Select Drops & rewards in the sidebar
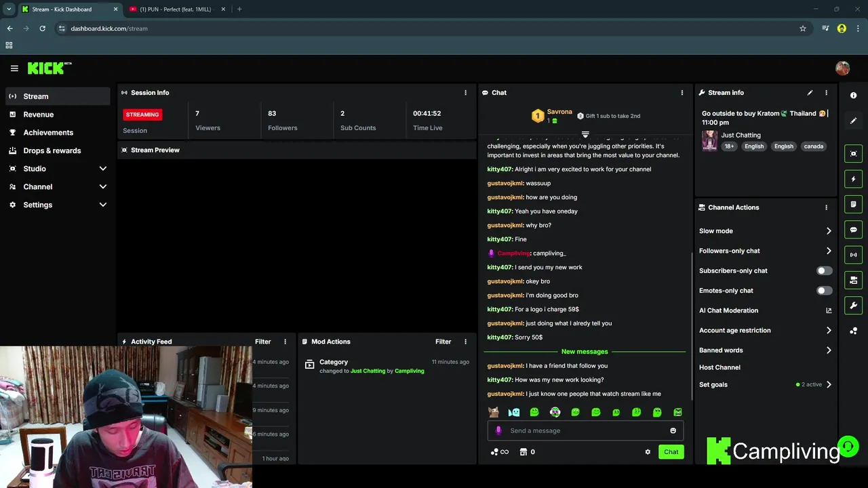 pos(58,150)
